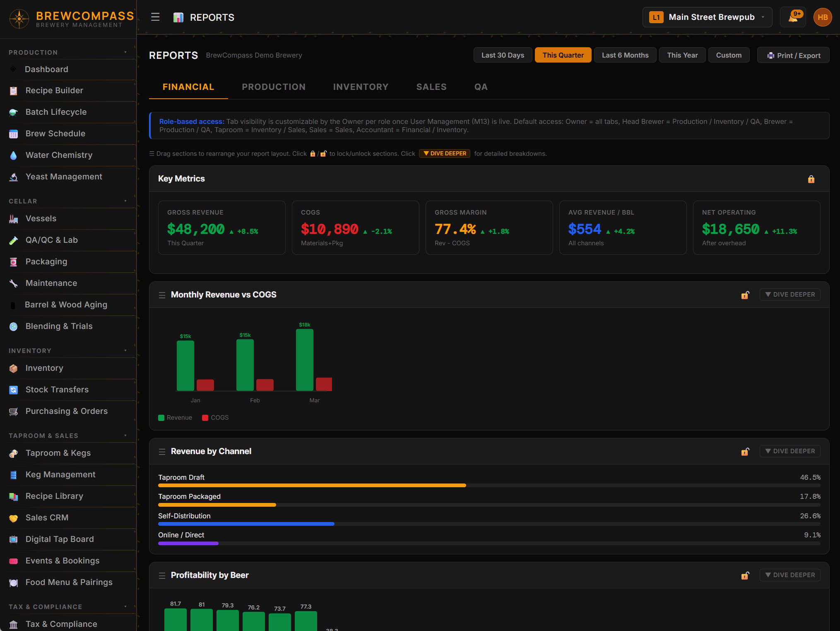This screenshot has width=840, height=631.
Task: Switch to the Production tab
Action: (x=274, y=87)
